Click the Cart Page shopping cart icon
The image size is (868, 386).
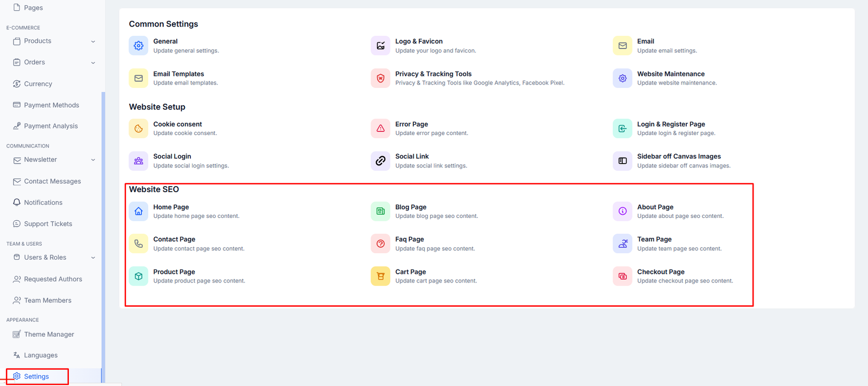tap(380, 276)
